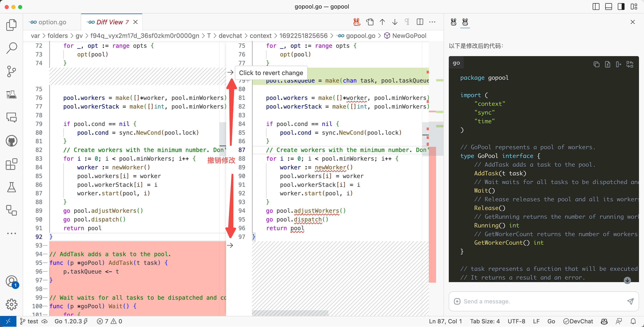The image size is (644, 327).
Task: Toggle whitespace trimming pilcrow in diff
Action: tap(407, 22)
